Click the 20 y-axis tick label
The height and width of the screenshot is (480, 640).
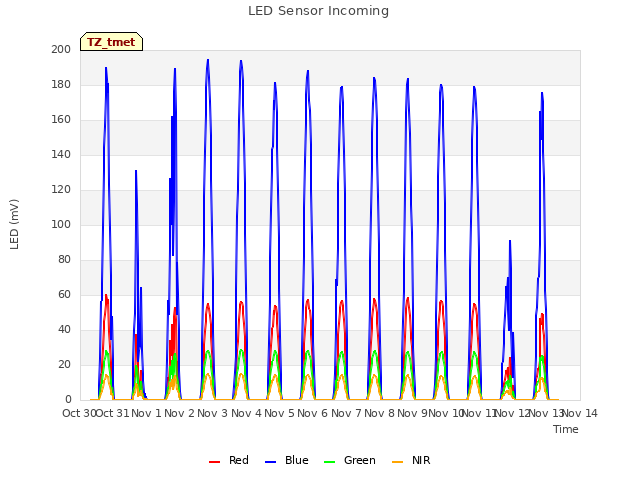click(64, 364)
